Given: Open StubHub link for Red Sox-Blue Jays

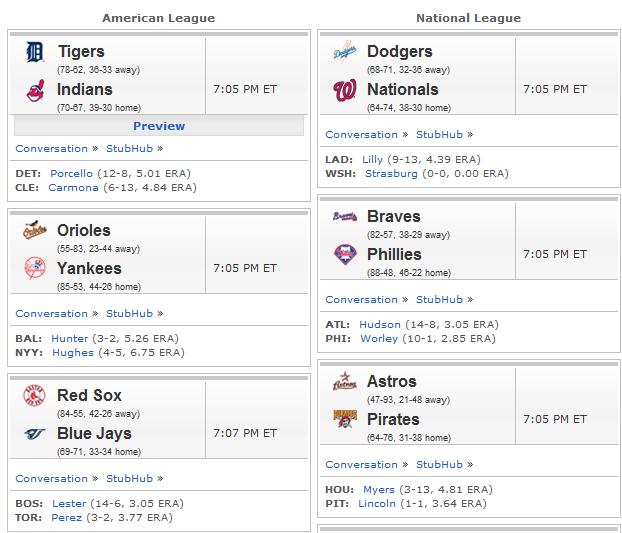Looking at the screenshot, I should pyautogui.click(x=129, y=478).
